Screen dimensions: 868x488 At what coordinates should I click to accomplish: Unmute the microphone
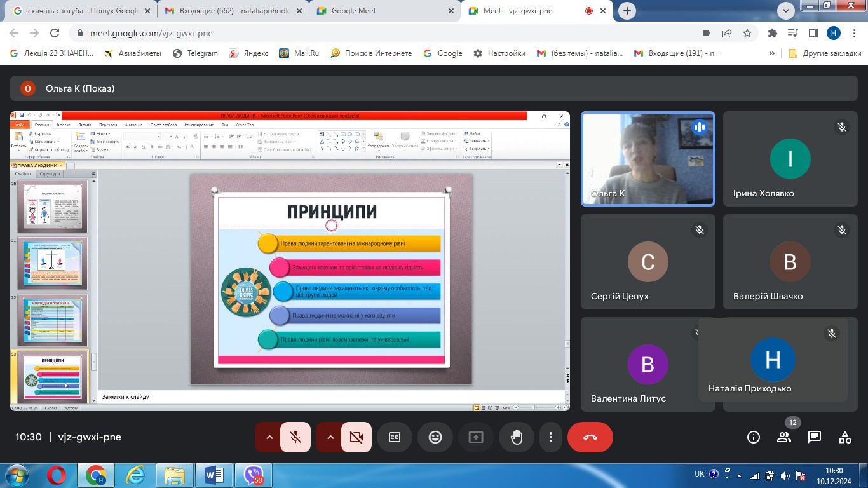[x=295, y=437]
